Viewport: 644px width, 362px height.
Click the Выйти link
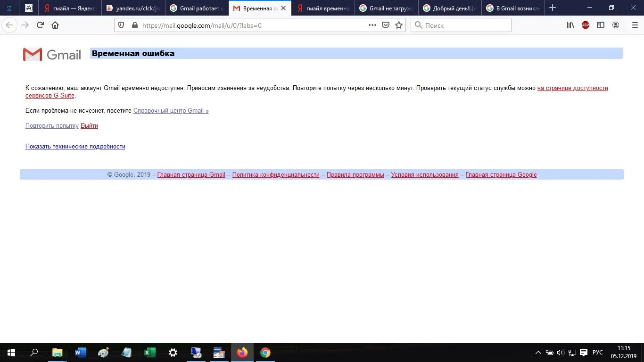coord(89,126)
